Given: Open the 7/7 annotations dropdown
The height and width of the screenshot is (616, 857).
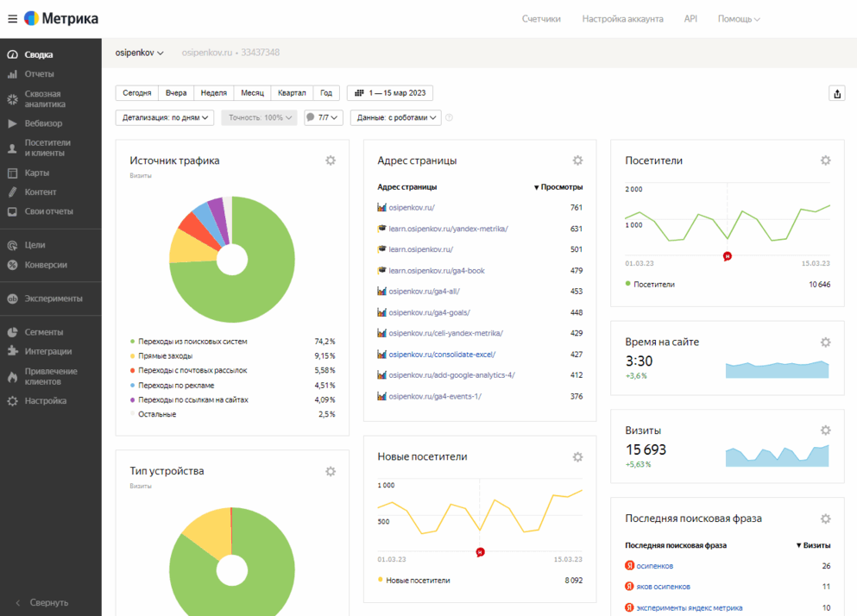Looking at the screenshot, I should coord(324,117).
